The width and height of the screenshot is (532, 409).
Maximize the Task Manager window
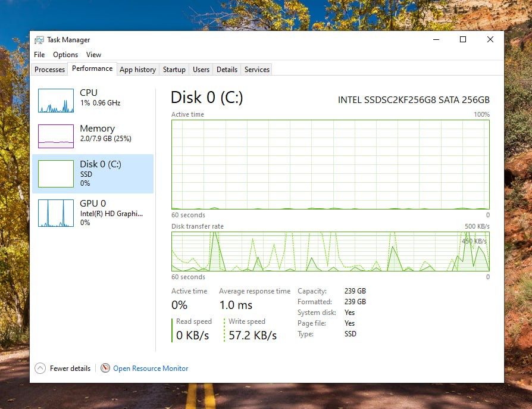pyautogui.click(x=463, y=39)
